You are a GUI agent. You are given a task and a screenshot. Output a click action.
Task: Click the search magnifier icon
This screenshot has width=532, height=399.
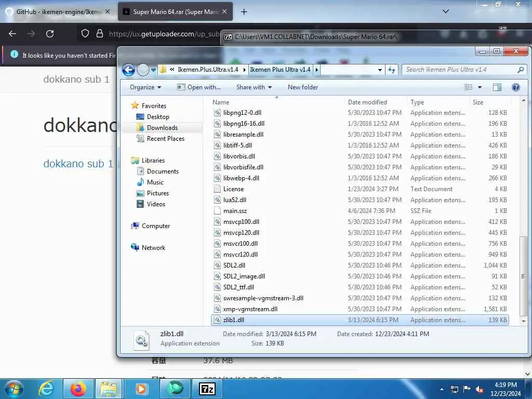click(x=521, y=70)
